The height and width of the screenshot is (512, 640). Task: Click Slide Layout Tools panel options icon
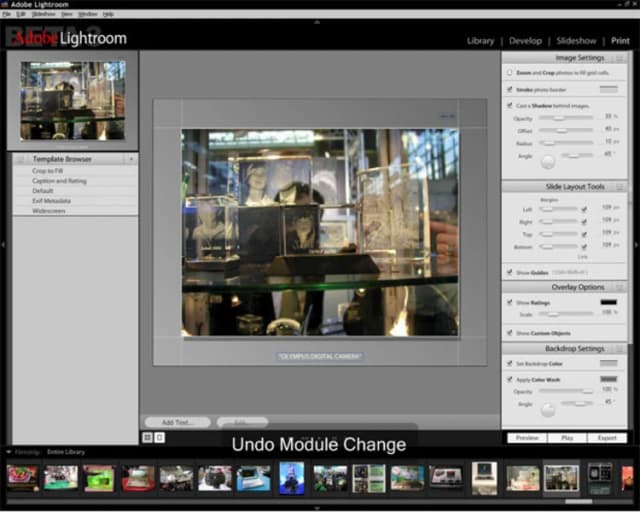(620, 187)
